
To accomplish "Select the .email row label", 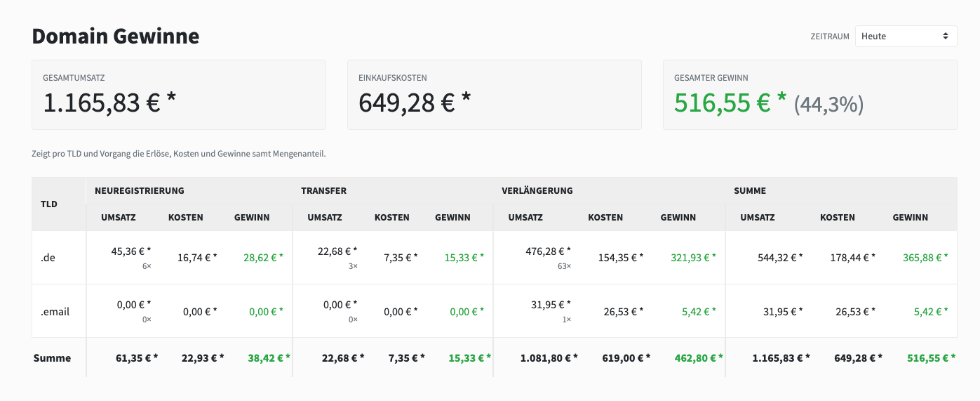I will tap(55, 311).
